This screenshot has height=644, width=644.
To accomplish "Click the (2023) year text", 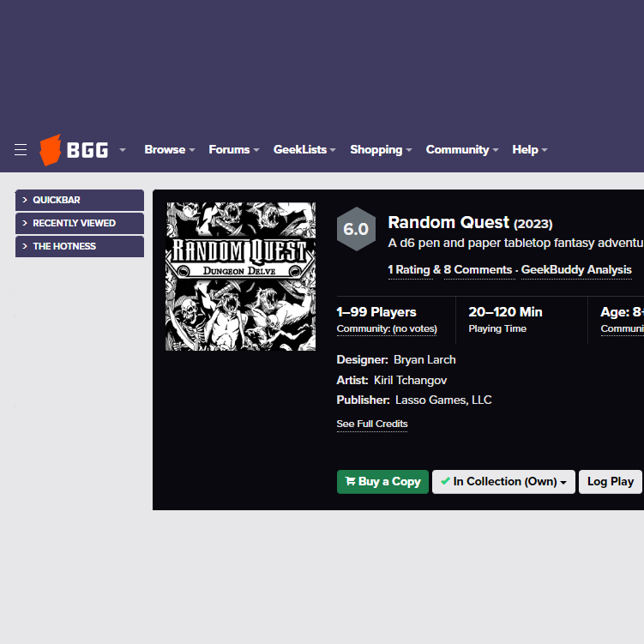I will click(x=533, y=225).
